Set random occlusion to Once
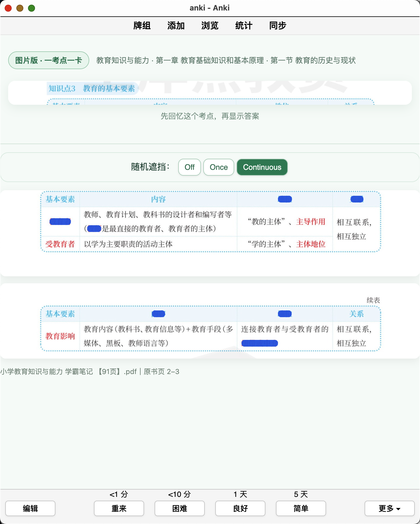 click(219, 167)
